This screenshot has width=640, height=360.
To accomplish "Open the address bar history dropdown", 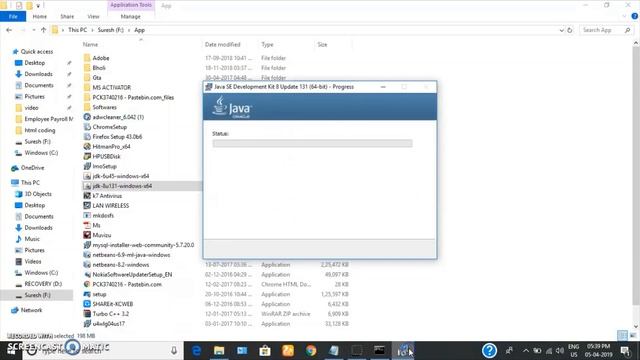I will tap(562, 30).
